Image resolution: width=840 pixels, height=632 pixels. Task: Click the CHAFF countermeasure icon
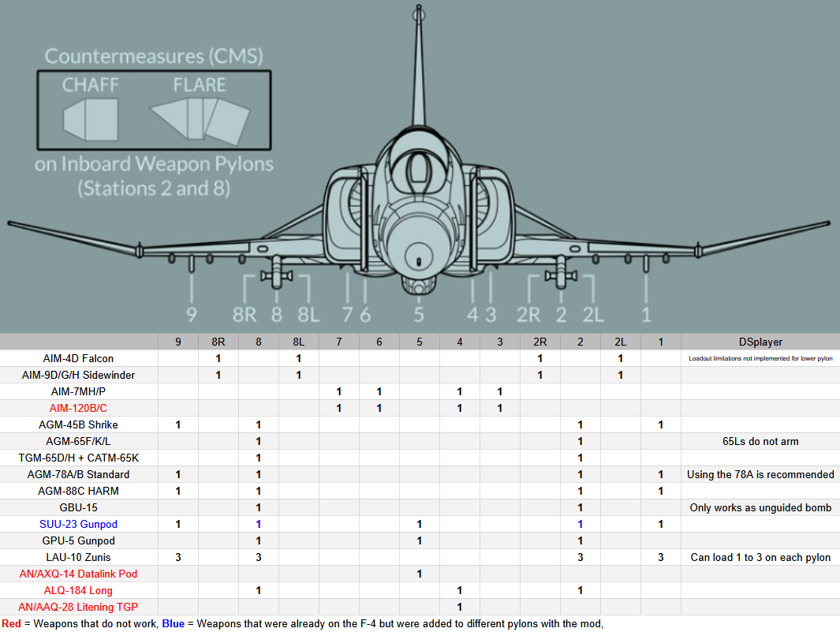90,118
